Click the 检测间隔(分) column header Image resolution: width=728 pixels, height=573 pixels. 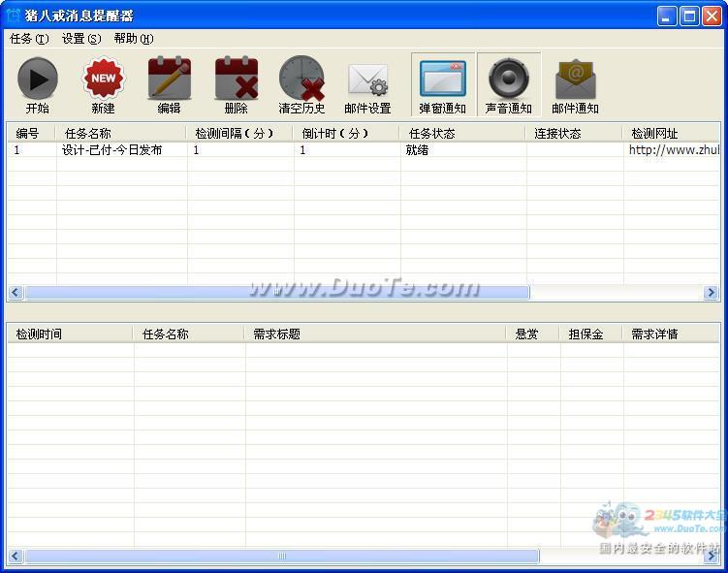239,133
